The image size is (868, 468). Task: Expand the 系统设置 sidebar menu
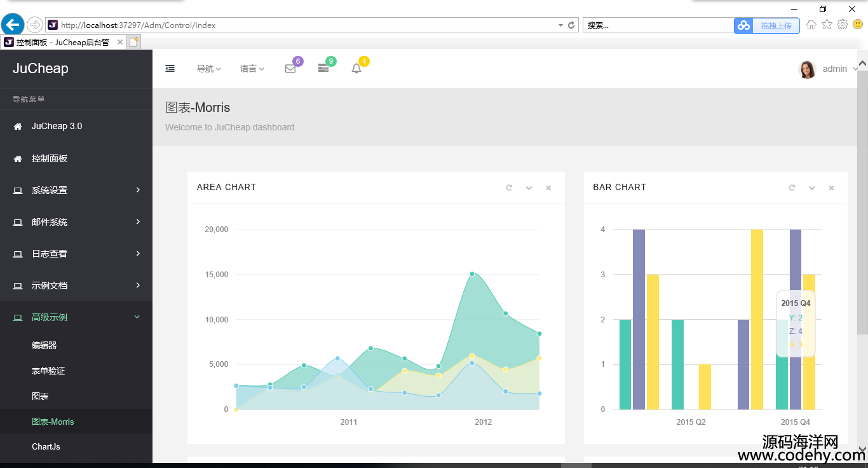pyautogui.click(x=76, y=190)
